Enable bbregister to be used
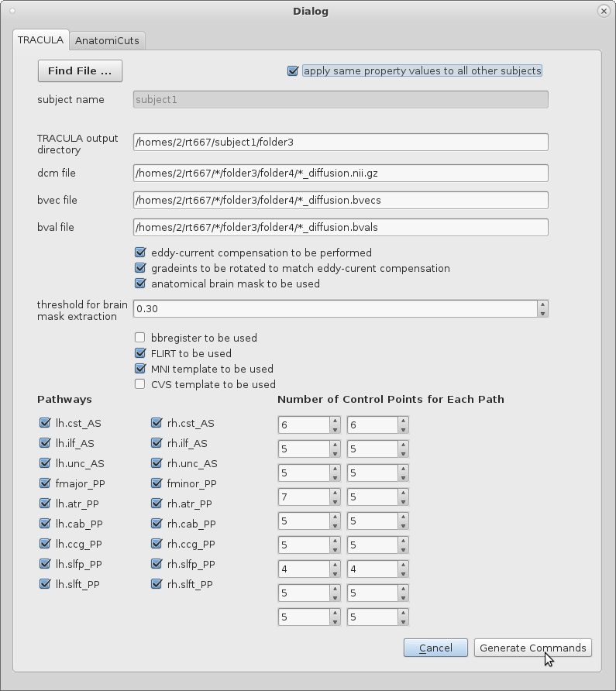Screen dimensions: 616x691 [140, 338]
